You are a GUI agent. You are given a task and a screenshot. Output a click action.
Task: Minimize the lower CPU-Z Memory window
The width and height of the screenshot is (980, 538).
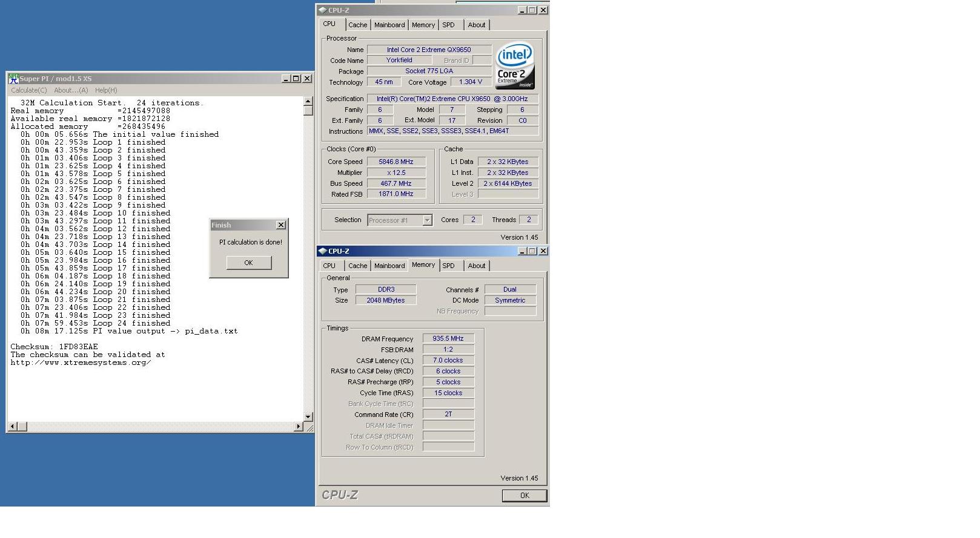point(522,251)
